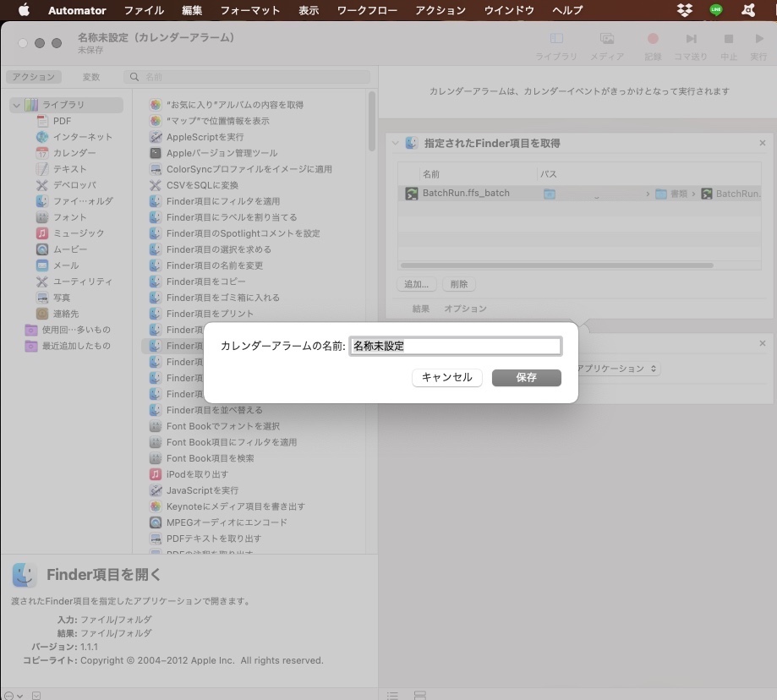Click the 中止 stop icon
This screenshot has width=777, height=700.
tap(727, 38)
